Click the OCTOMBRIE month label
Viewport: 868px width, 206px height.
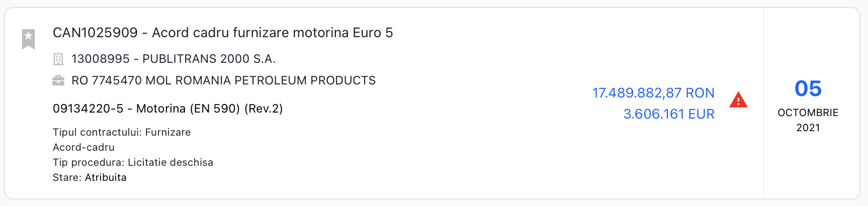coord(808,113)
